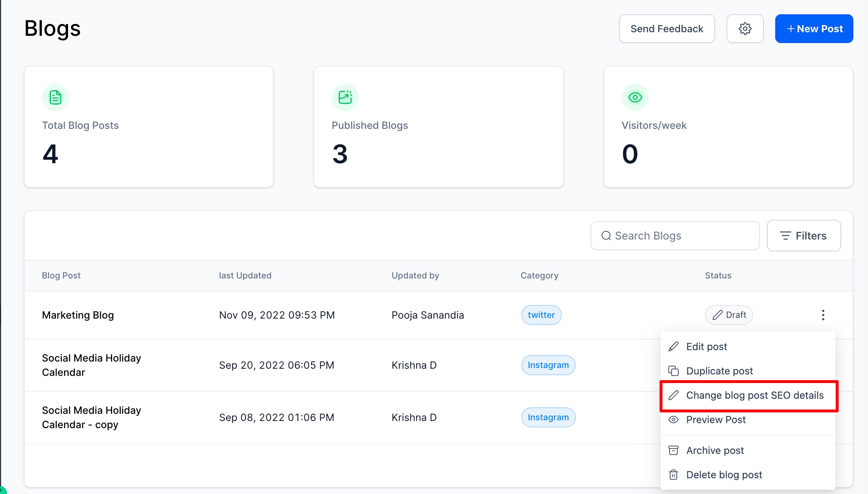Click the duplicate icon in context menu
Viewport: 868px width, 494px height.
pos(673,371)
